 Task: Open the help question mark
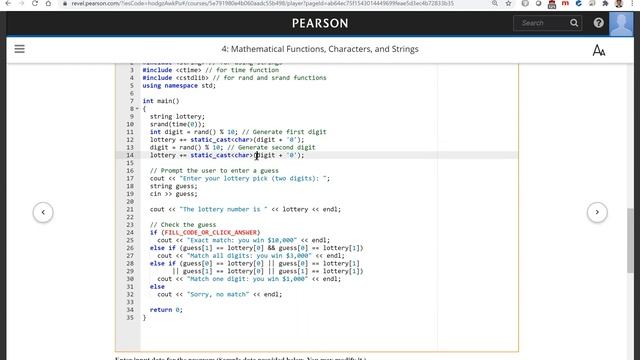click(598, 23)
